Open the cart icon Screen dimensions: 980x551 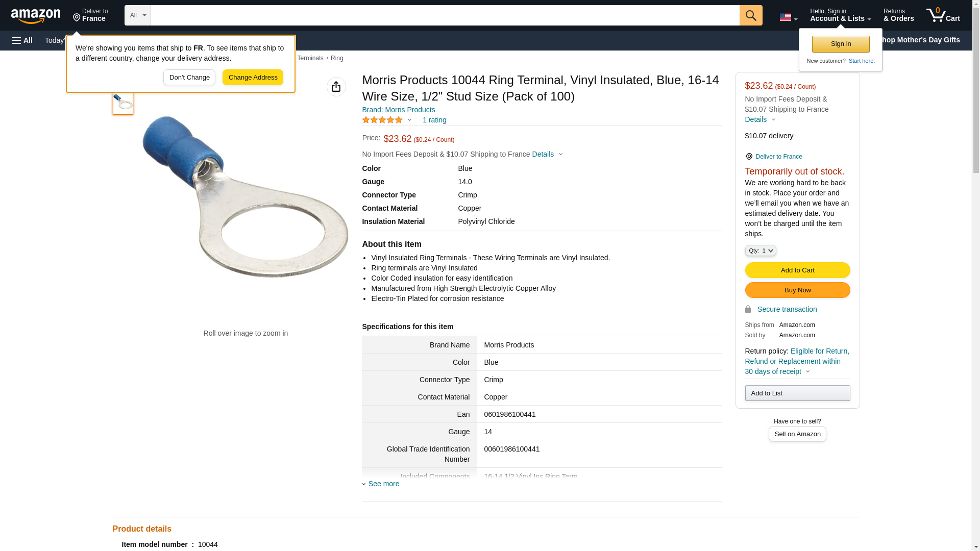coord(943,15)
